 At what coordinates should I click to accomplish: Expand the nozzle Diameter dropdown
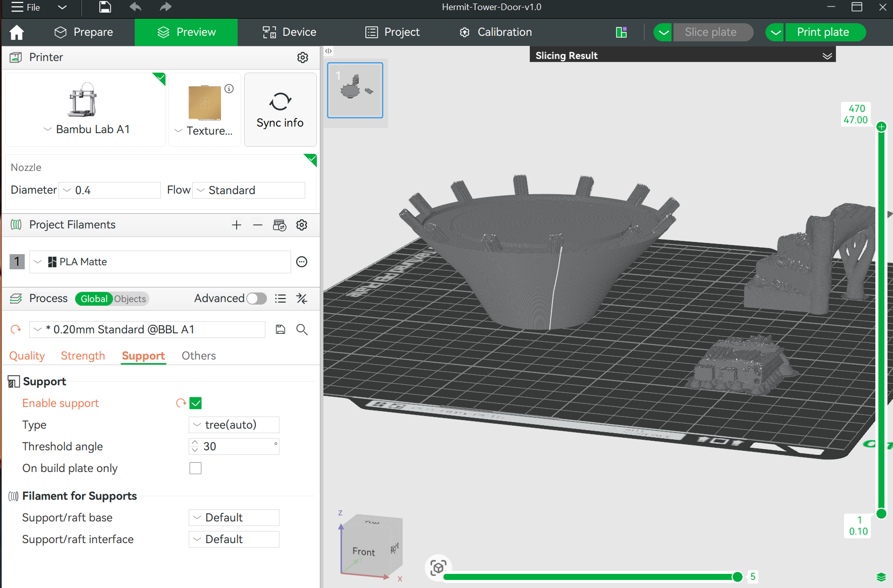point(109,190)
